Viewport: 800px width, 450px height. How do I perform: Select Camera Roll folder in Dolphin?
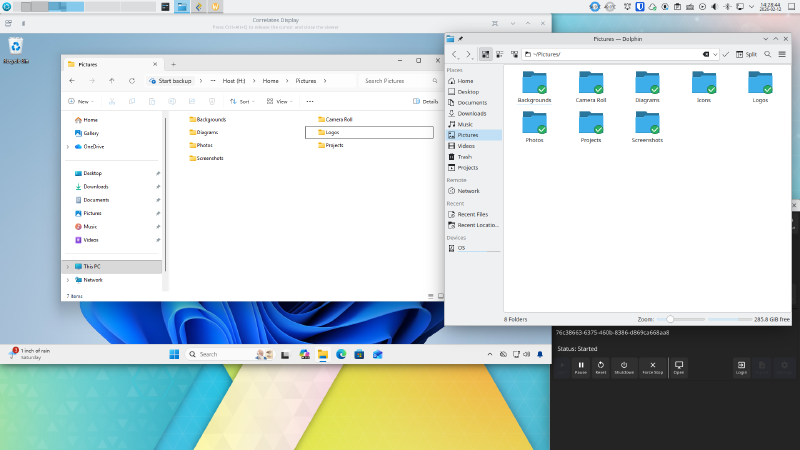tap(591, 87)
